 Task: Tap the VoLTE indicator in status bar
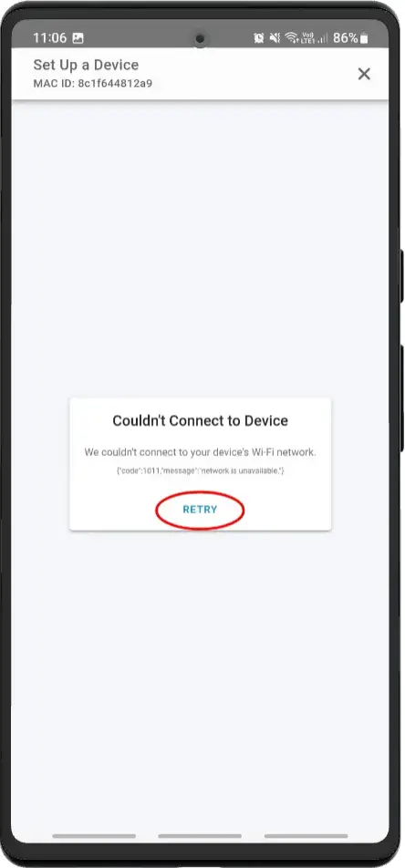(x=308, y=37)
